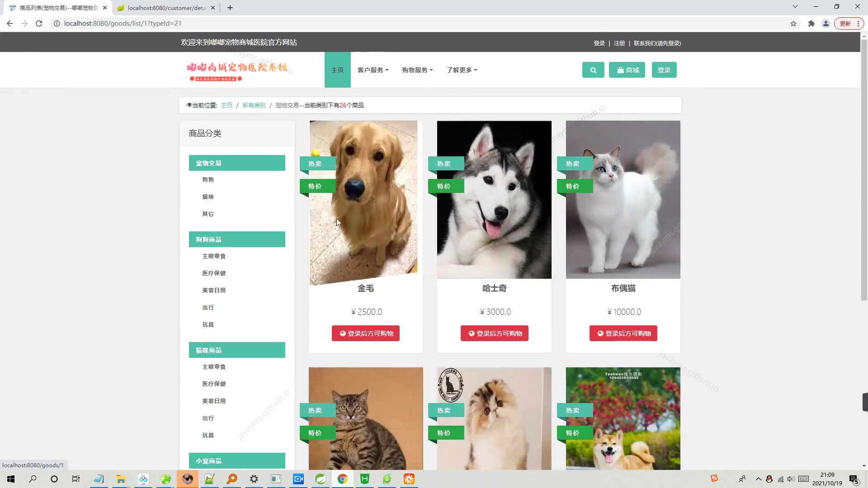Switch to localhost customer detail tab
This screenshot has width=868, height=488.
point(165,8)
